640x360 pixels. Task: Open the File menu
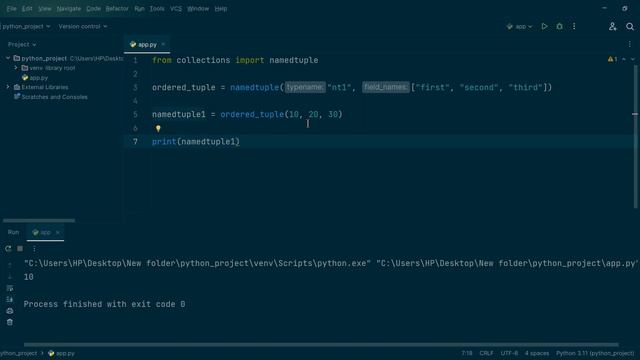[x=11, y=8]
